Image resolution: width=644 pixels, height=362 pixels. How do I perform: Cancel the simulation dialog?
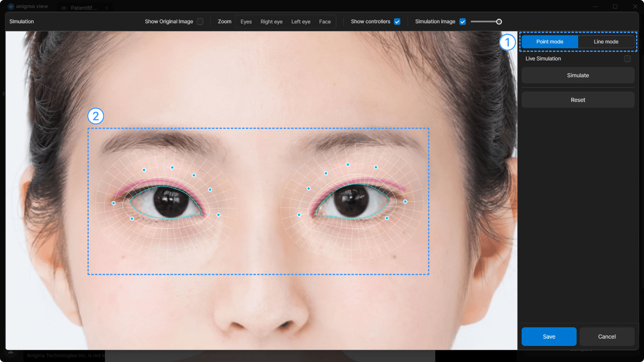coord(607,337)
